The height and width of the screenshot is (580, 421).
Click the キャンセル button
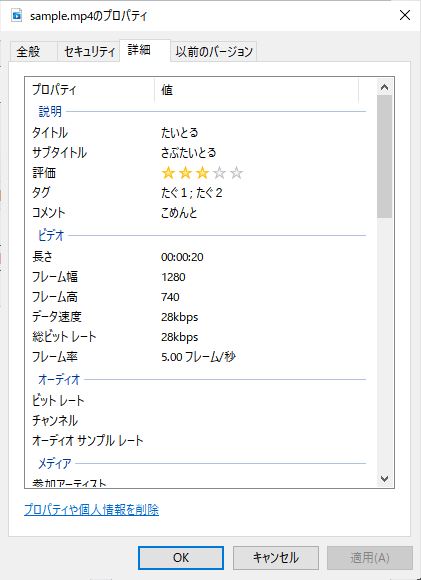click(276, 558)
